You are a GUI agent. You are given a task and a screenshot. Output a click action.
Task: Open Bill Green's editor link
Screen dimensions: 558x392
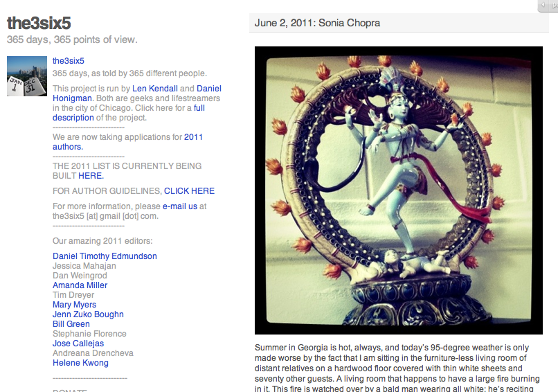[x=71, y=324]
